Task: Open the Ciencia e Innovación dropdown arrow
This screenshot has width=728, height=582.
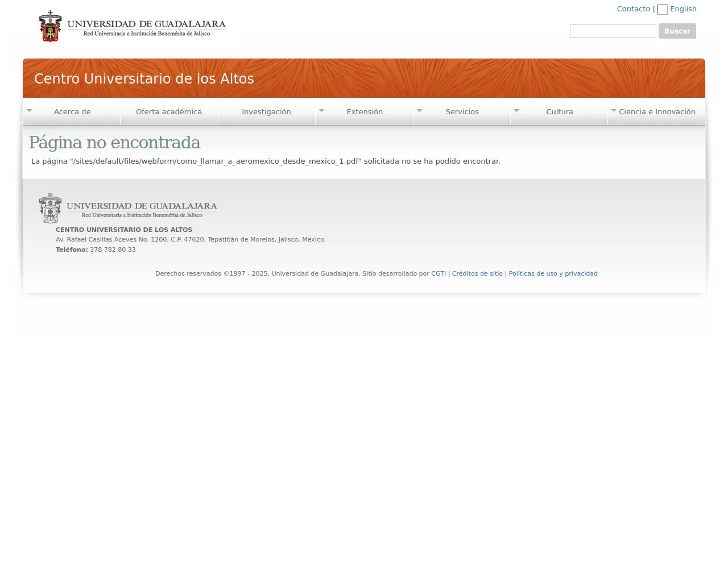Action: pyautogui.click(x=614, y=111)
